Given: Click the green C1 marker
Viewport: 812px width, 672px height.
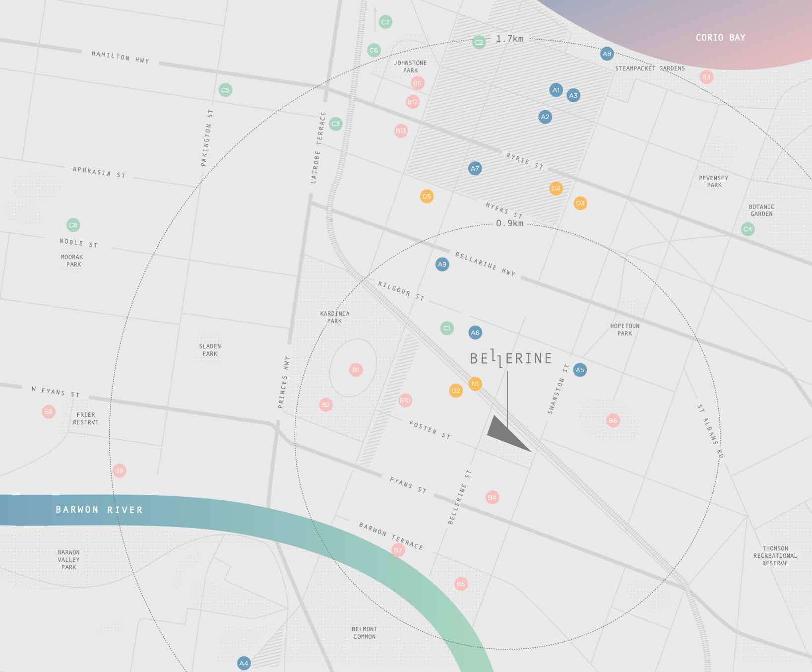Looking at the screenshot, I should click(x=447, y=328).
